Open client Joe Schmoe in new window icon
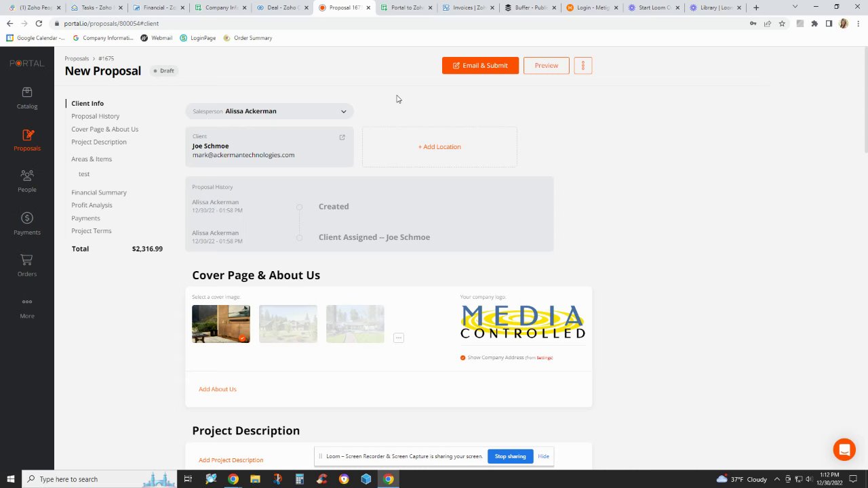 point(342,137)
